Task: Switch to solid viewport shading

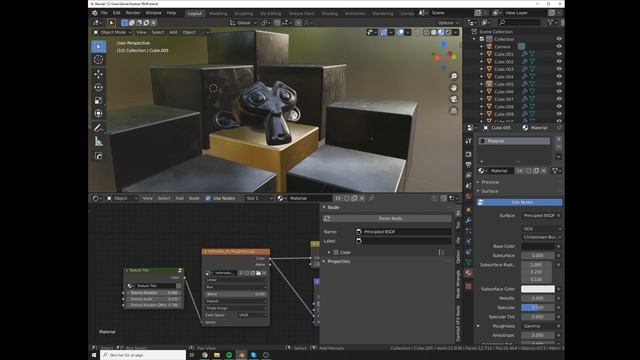Action: (434, 32)
